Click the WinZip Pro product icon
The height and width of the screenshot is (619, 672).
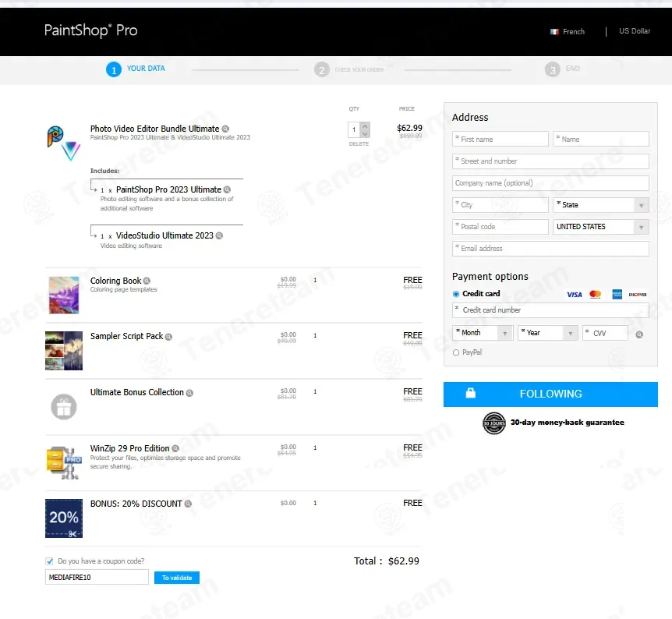64,462
